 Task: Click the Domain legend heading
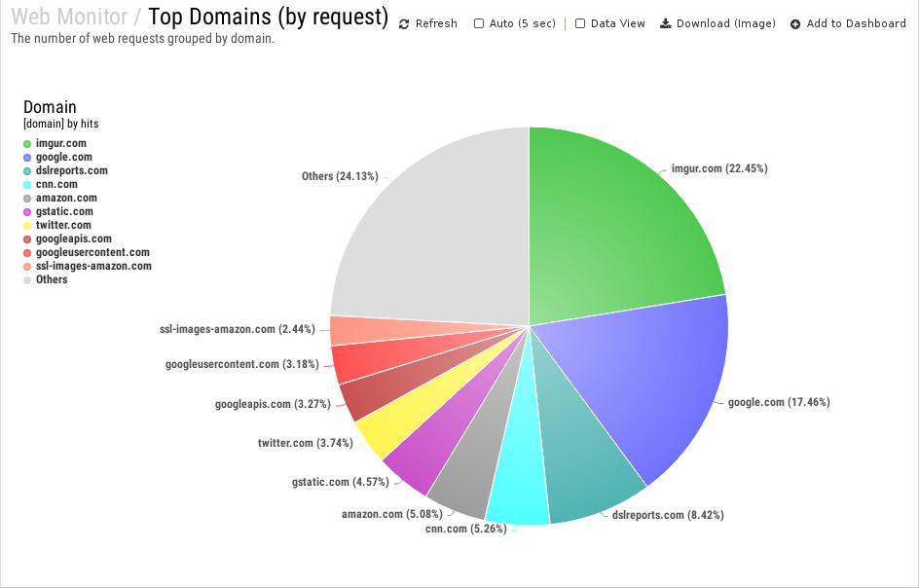(x=50, y=107)
